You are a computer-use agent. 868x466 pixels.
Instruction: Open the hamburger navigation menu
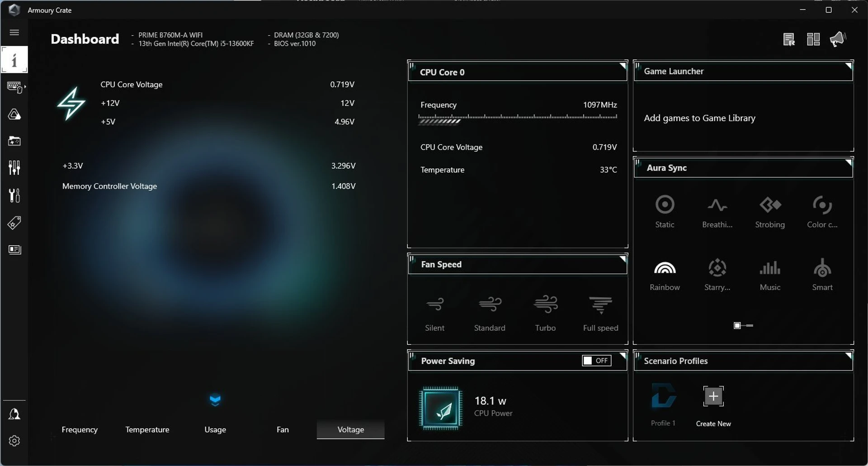tap(14, 33)
